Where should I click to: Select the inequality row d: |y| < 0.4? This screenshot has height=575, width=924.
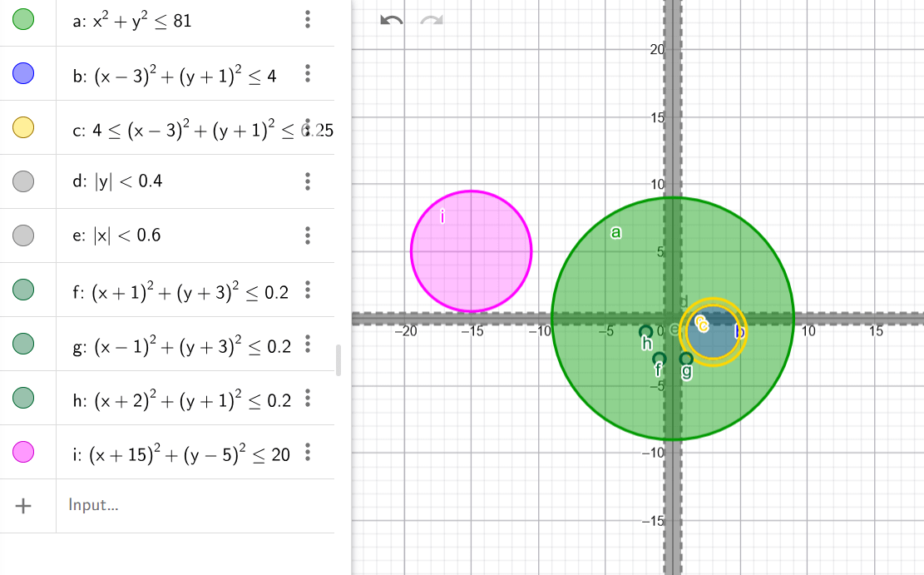pyautogui.click(x=166, y=181)
